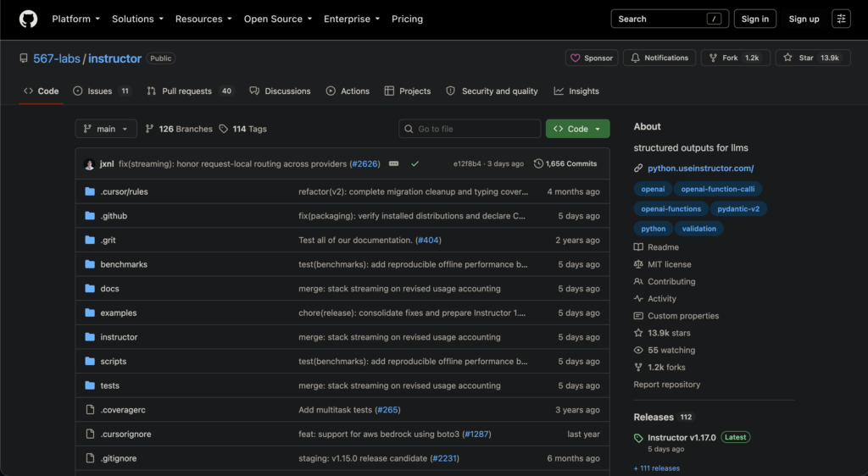868x476 pixels.
Task: Select the Code tab
Action: 41,91
